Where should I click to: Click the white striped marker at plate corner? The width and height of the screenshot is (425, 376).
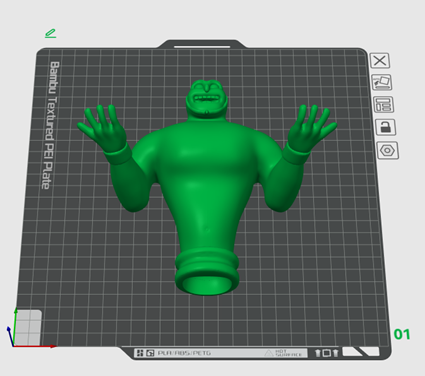tap(361, 351)
